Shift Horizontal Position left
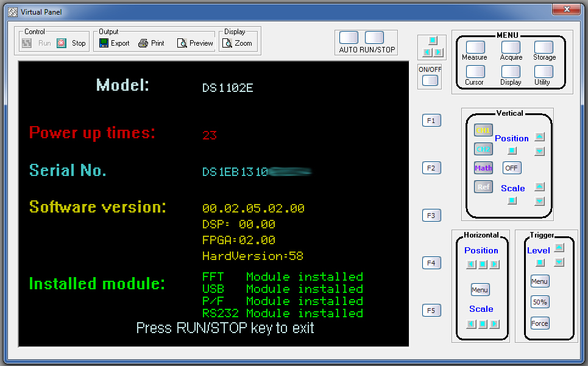 click(x=471, y=264)
